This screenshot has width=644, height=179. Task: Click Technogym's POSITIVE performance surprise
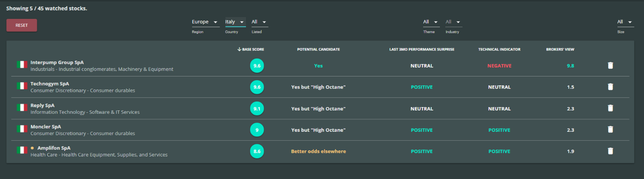click(x=422, y=87)
